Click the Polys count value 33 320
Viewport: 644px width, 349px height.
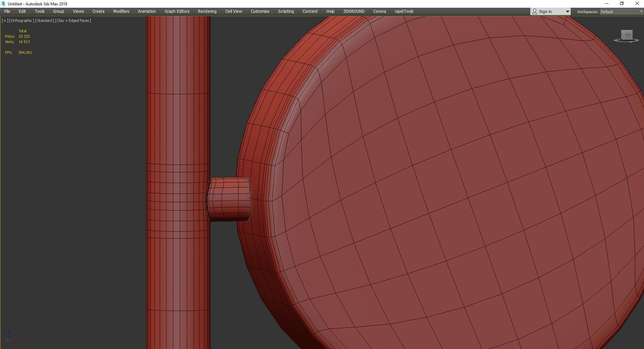[x=24, y=36]
